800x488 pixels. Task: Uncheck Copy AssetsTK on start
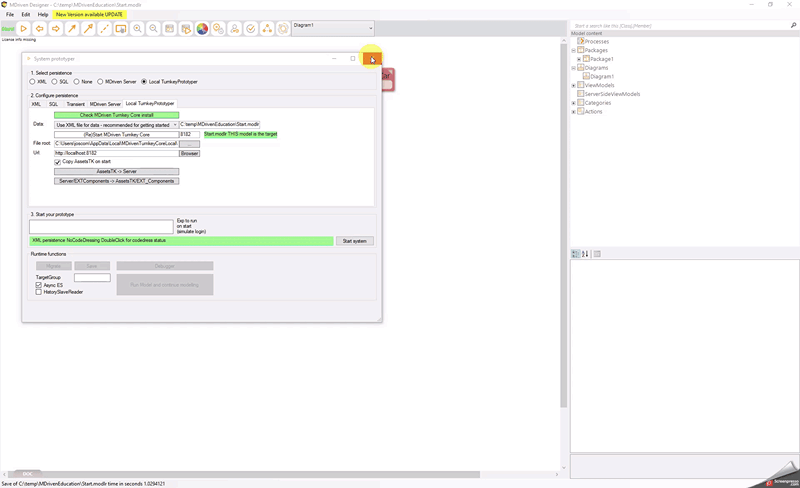(58, 161)
